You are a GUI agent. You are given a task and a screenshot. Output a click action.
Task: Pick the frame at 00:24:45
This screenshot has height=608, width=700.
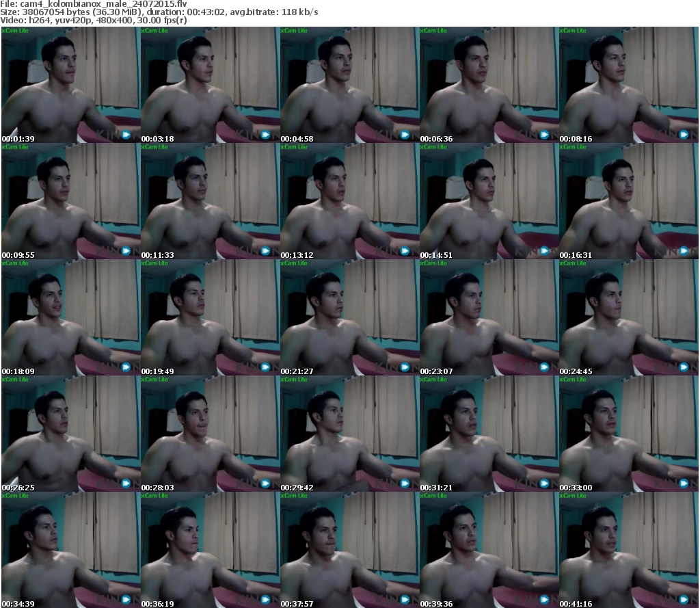[629, 317]
